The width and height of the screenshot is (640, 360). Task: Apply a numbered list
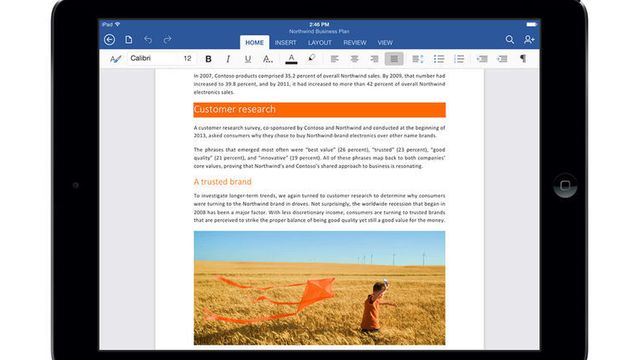[x=459, y=59]
